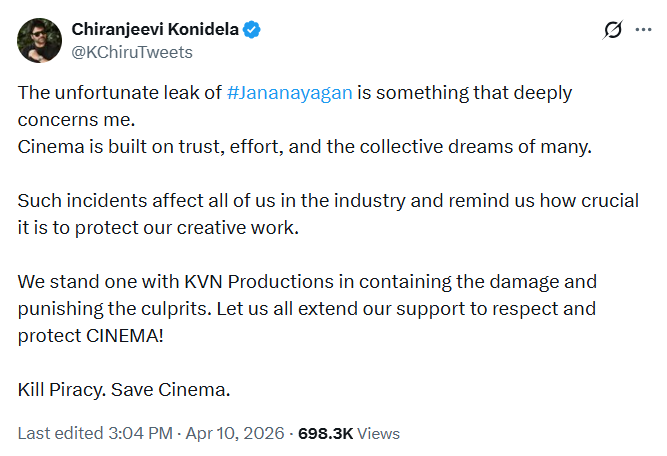Click the 698.3K view count
The width and height of the screenshot is (667, 456).
click(325, 434)
